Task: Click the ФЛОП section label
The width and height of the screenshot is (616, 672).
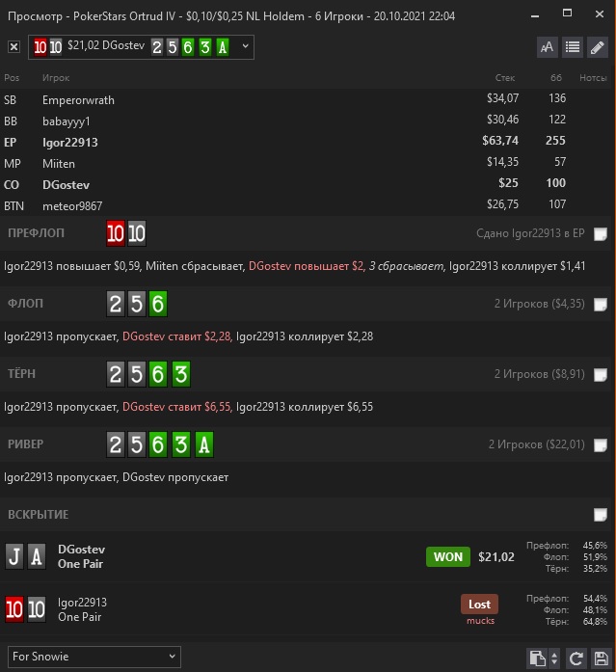Action: point(25,304)
